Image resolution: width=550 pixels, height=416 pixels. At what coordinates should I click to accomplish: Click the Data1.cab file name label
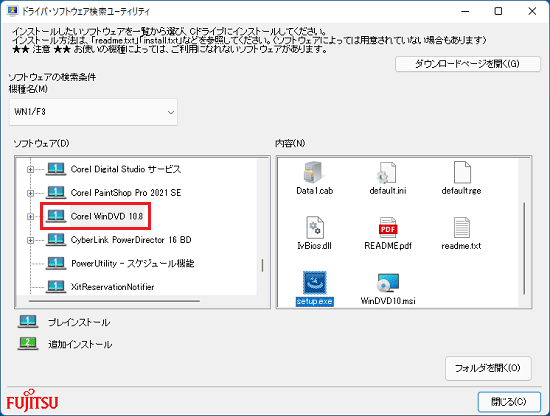[x=314, y=191]
